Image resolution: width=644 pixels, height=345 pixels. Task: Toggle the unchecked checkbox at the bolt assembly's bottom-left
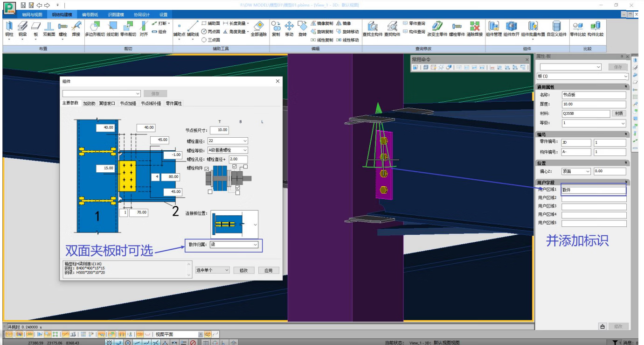210,191
